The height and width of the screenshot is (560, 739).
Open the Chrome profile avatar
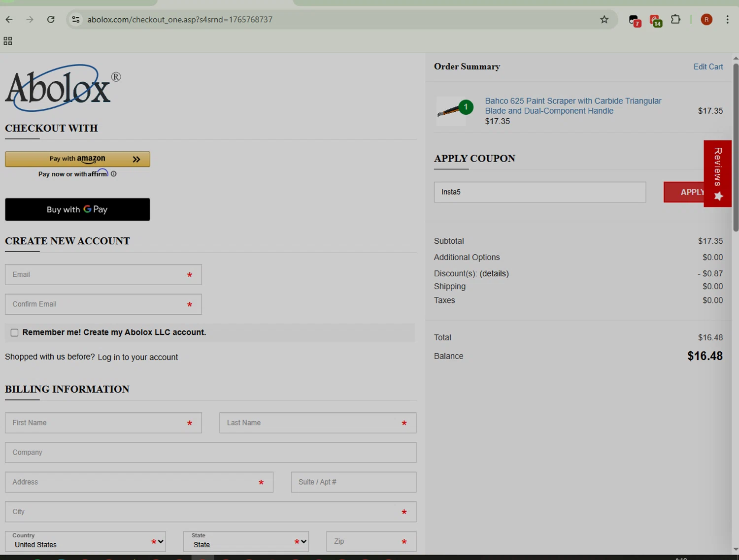click(x=706, y=20)
